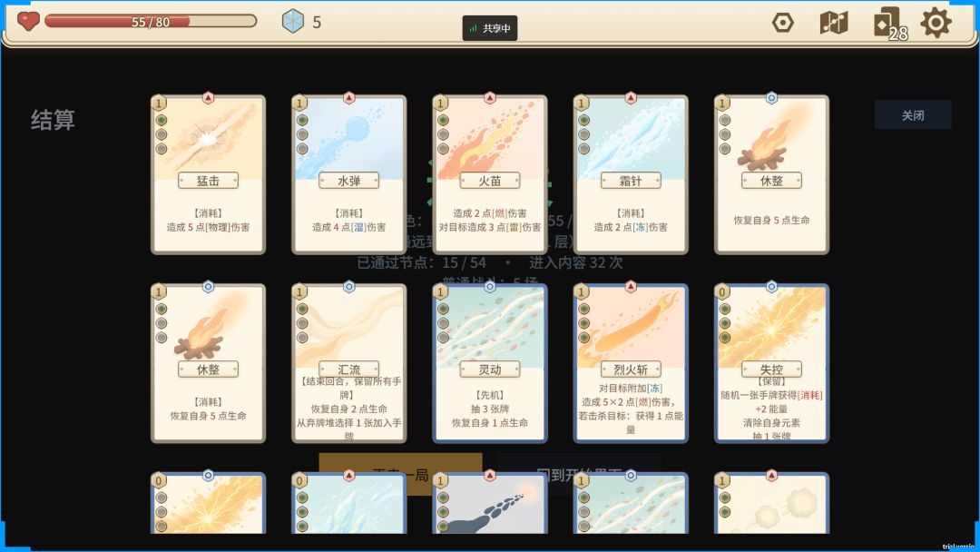Click the cost 0 badge on 失控 card
This screenshot has width=980, height=552.
[x=722, y=291]
